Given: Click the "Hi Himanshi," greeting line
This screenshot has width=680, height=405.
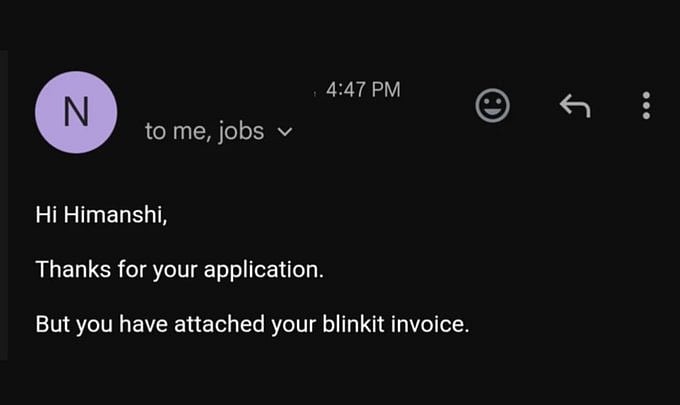Looking at the screenshot, I should [x=101, y=213].
